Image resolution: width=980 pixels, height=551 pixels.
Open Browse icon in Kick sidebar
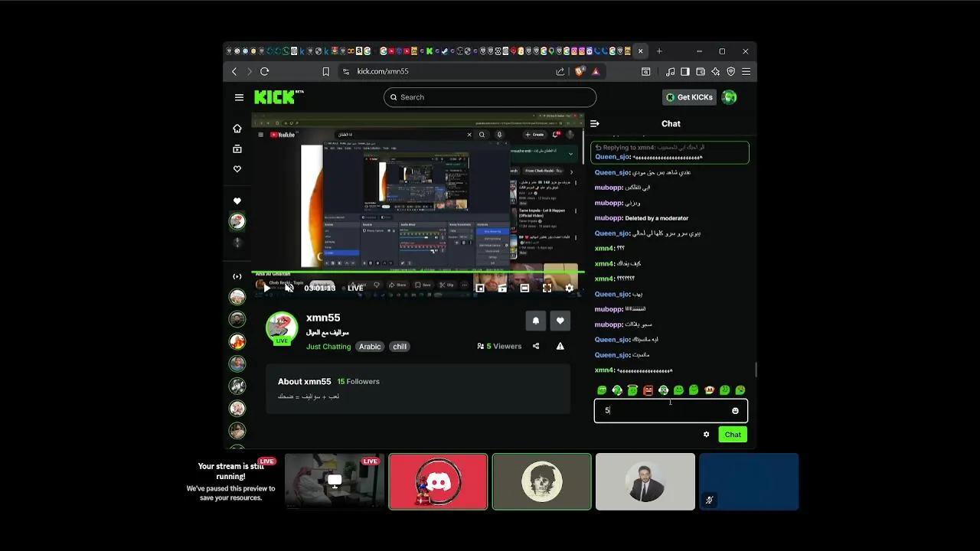coord(237,149)
